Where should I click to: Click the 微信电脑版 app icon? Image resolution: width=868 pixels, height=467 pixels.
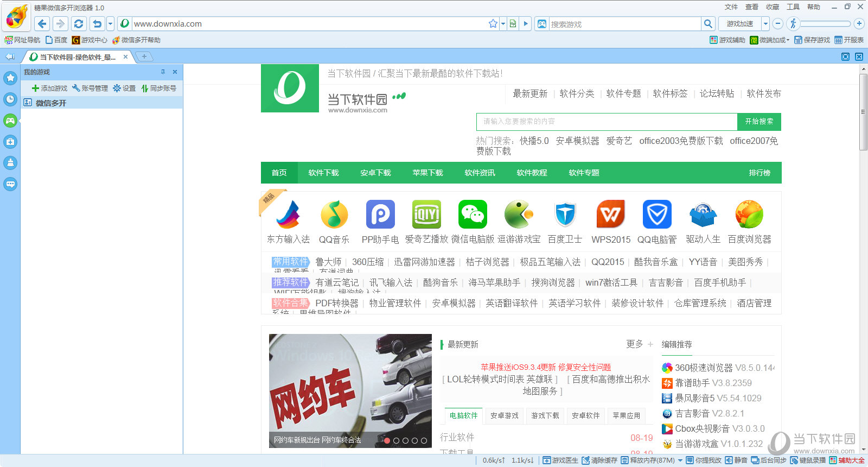point(473,214)
